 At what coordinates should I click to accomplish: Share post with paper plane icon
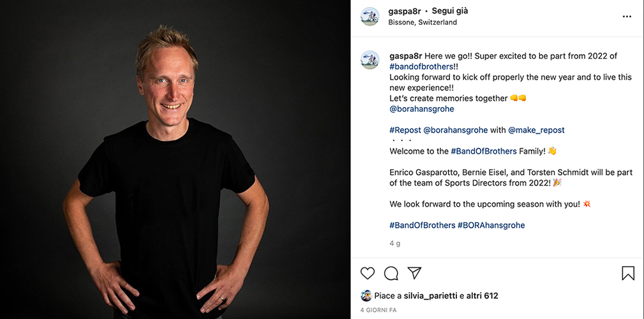tap(414, 273)
